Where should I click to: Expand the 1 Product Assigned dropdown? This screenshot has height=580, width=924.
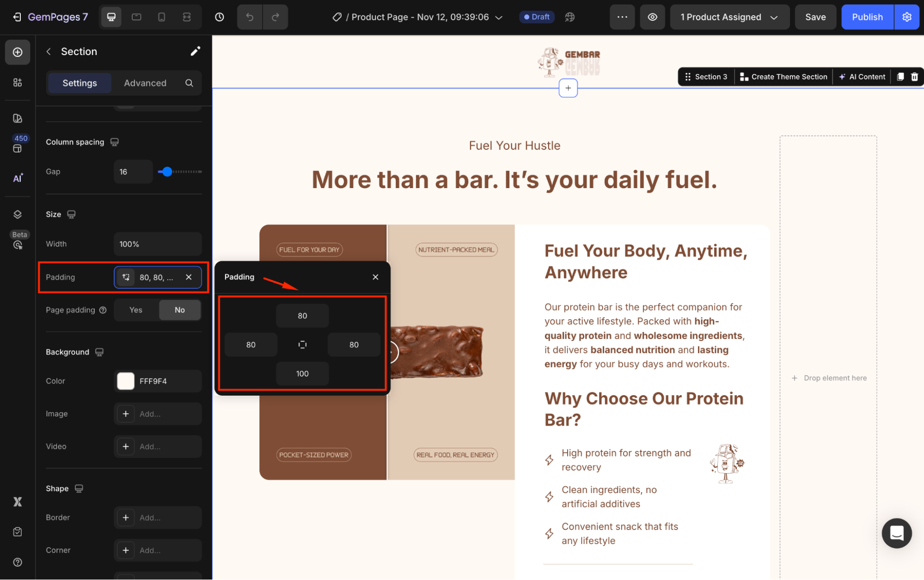(729, 17)
